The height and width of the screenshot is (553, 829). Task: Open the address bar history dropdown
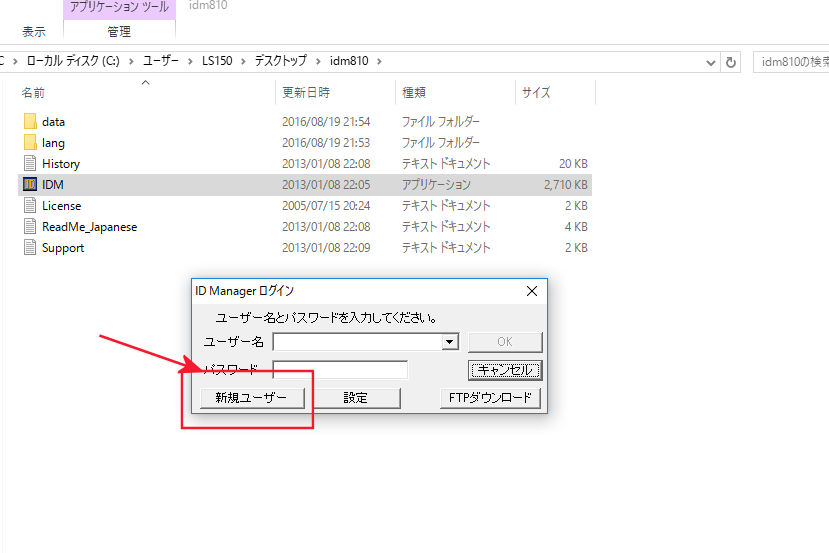[x=711, y=62]
